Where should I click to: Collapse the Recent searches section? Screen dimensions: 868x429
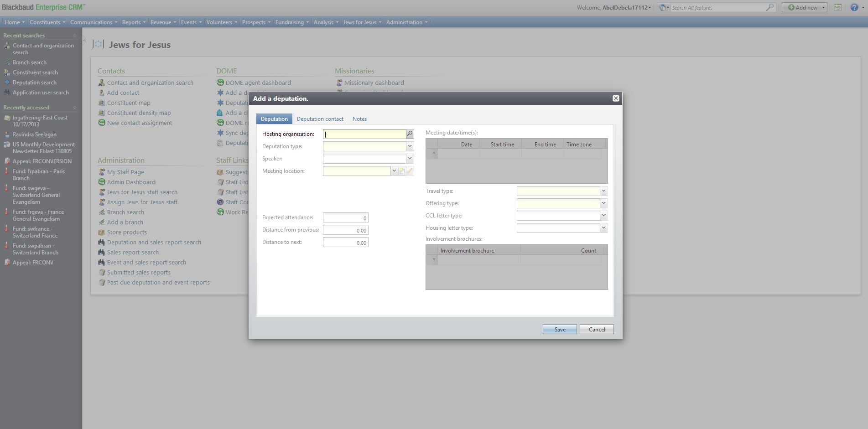[x=74, y=36]
